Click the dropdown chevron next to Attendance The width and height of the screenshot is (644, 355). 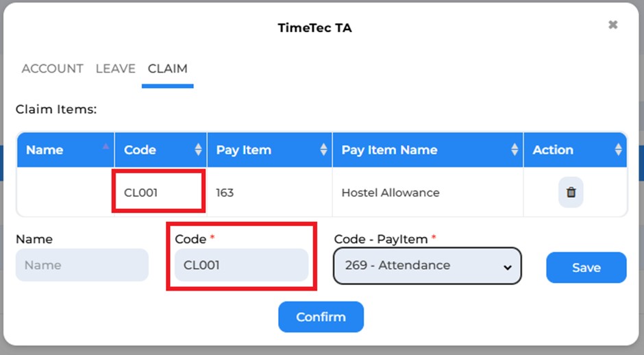(x=508, y=267)
